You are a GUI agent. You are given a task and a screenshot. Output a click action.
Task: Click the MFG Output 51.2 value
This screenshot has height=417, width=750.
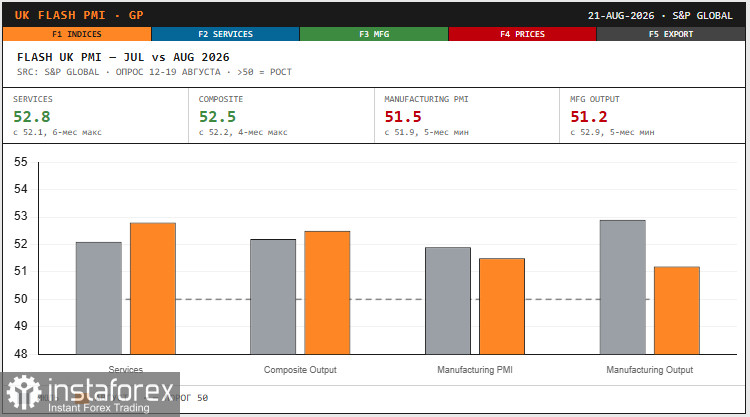click(x=588, y=117)
